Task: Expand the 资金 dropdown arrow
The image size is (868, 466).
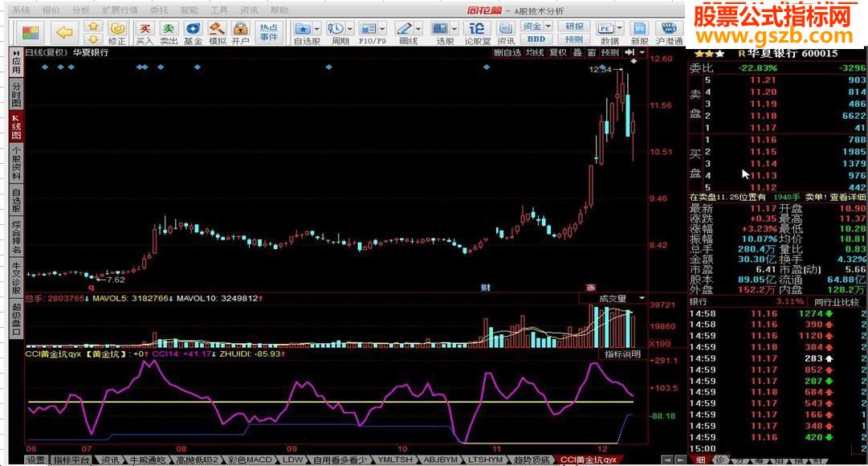Action: point(548,26)
